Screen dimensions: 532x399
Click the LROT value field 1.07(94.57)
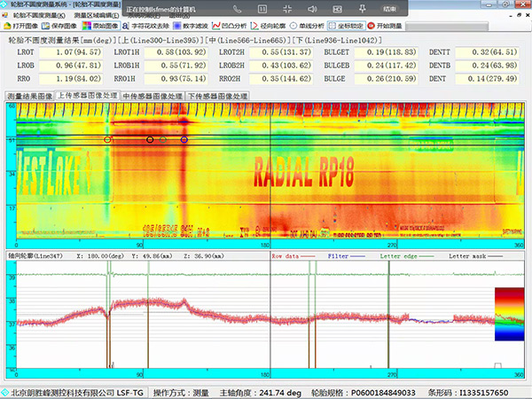[71, 52]
